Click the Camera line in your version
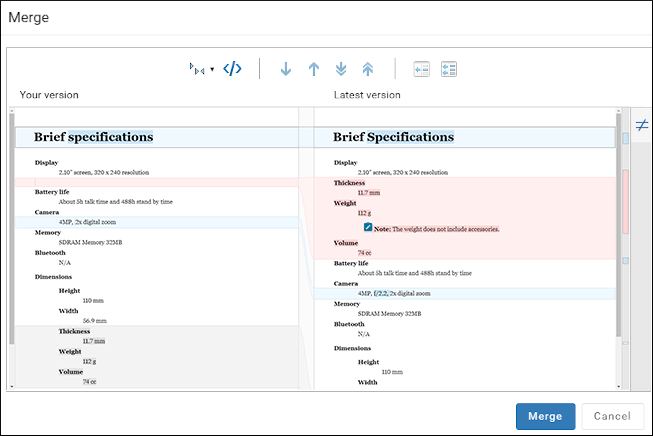Viewport: 653px width, 436px height. (x=47, y=212)
